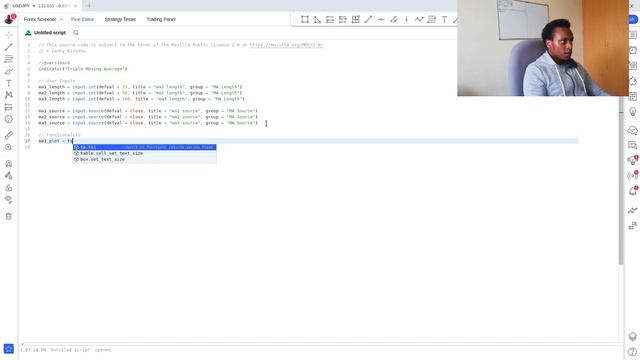Image resolution: width=640 pixels, height=360 pixels.
Task: Select the zoom-in tool
Action: [x=9, y=147]
